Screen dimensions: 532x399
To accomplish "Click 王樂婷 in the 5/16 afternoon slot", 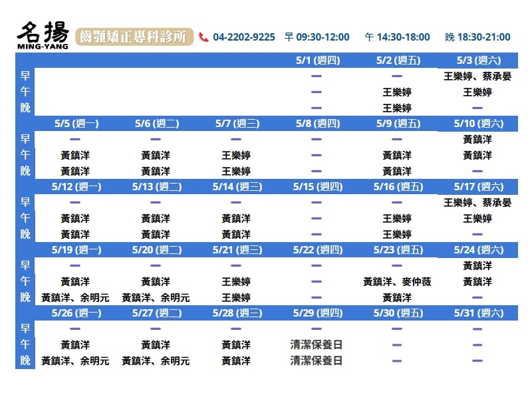I will pos(397,219).
